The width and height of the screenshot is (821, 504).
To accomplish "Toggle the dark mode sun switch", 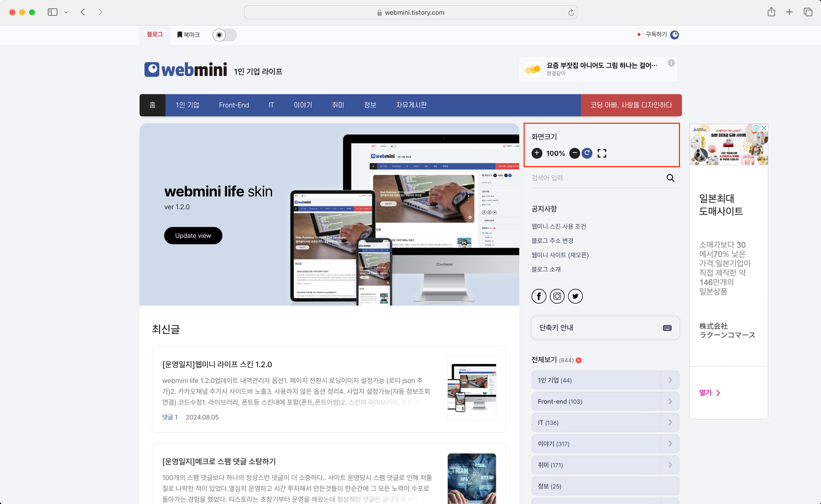I will click(224, 35).
